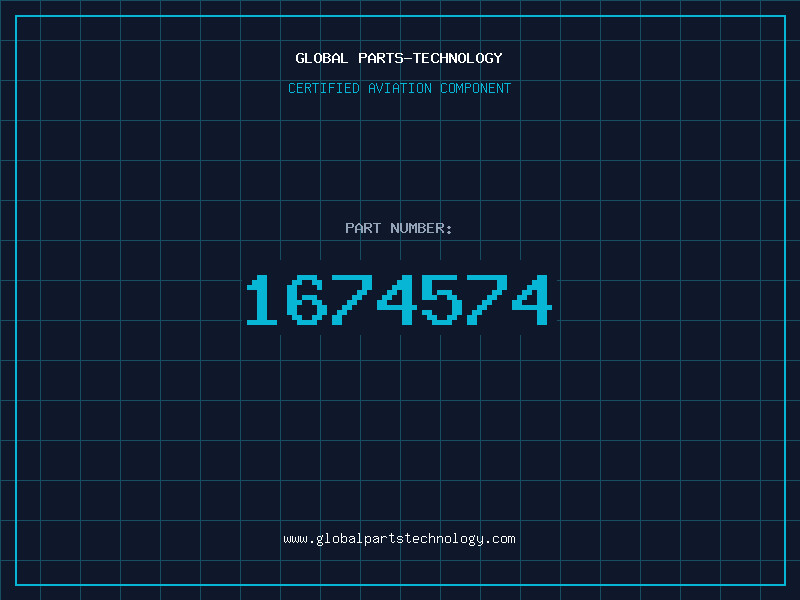
Task: Select the CERTIFIED AVIATION COMPONENT subtitle
Action: (399, 88)
